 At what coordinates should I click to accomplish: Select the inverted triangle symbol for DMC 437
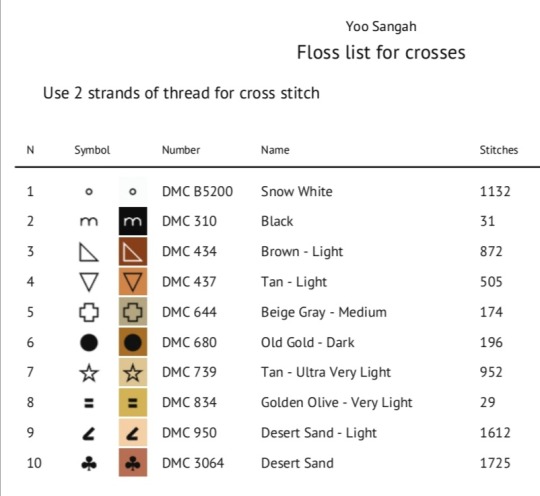[x=89, y=282]
